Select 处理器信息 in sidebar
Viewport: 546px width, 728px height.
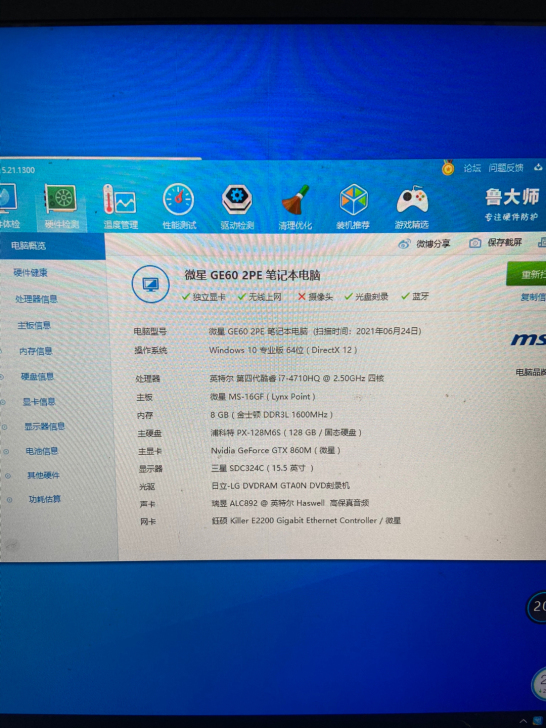point(37,299)
